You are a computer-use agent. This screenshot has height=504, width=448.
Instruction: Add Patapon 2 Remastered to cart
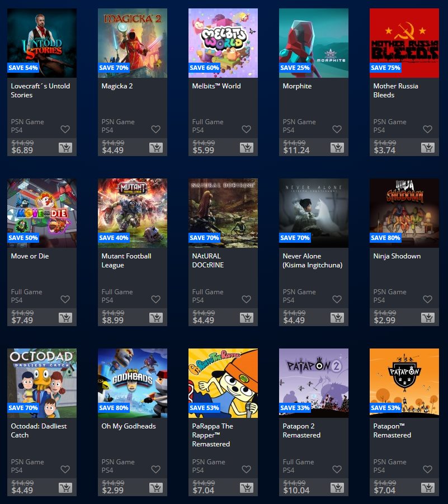(x=337, y=488)
